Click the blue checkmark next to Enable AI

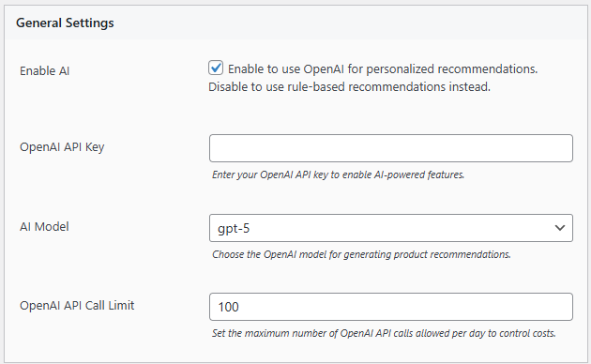tap(216, 68)
